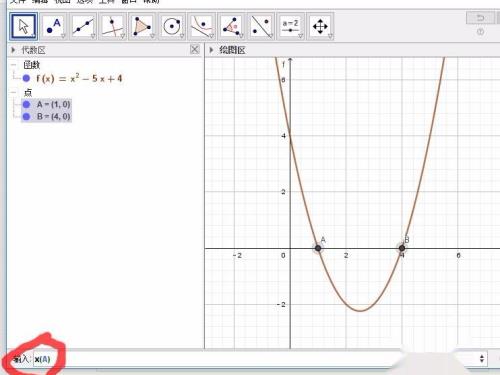Toggle visibility of function f(x)

coord(26,79)
